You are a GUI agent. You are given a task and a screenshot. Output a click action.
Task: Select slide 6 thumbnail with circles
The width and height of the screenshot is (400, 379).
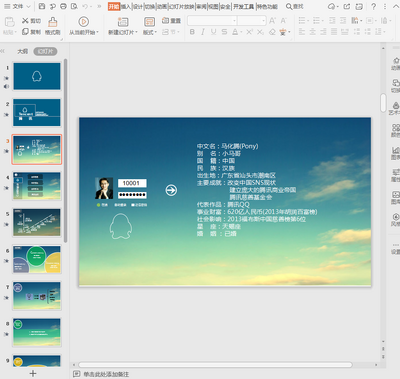click(x=37, y=259)
